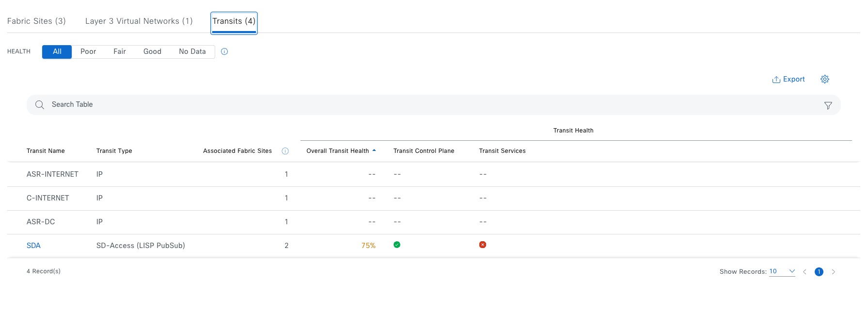Select the Poor health filter
This screenshot has width=868, height=315.
[x=88, y=51]
